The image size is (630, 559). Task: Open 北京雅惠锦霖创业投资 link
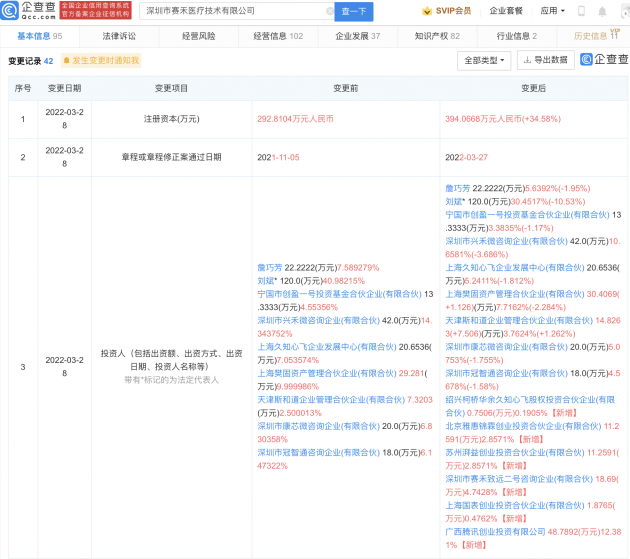(523, 426)
